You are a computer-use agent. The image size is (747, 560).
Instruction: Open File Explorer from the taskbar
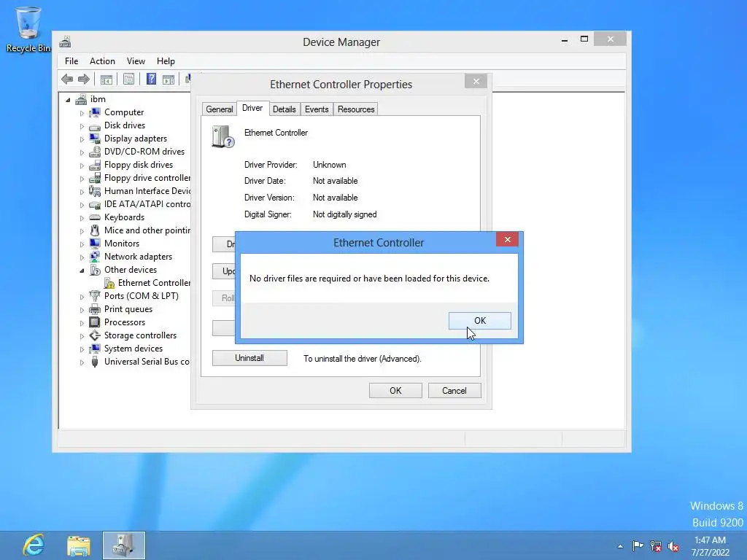79,545
